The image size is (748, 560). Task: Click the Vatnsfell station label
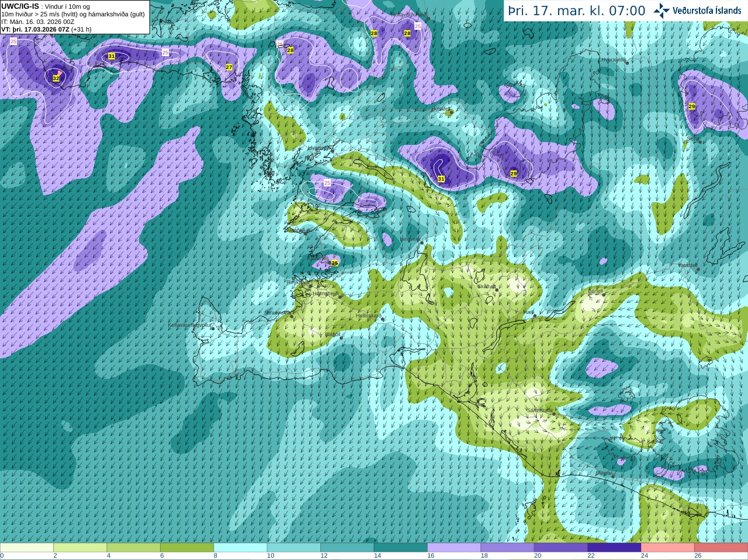pos(688,265)
